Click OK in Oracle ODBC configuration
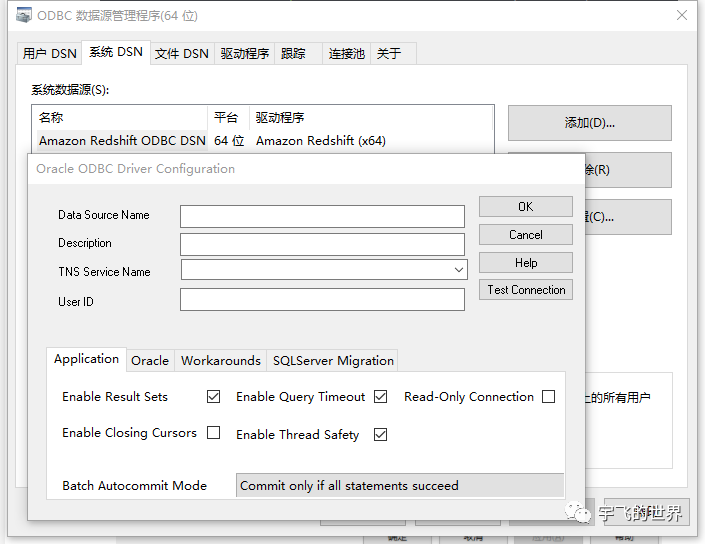Viewport: 705px width, 544px height. click(526, 207)
